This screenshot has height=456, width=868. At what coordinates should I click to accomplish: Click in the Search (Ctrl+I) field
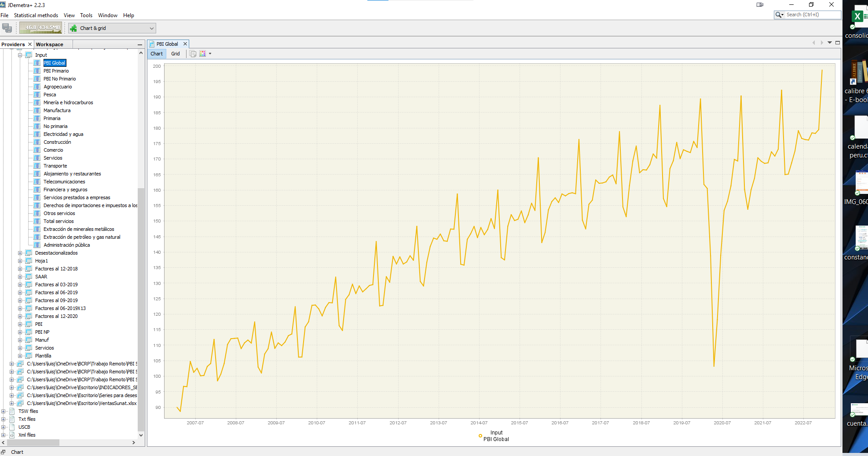click(x=812, y=15)
